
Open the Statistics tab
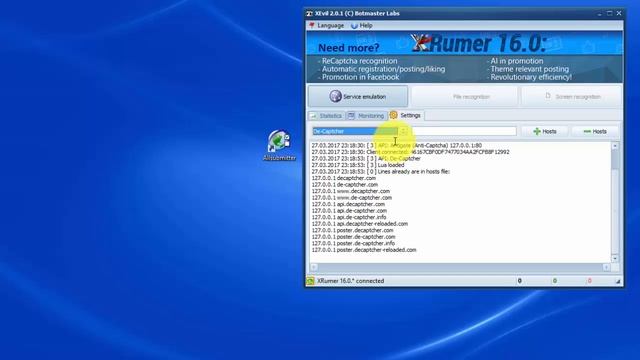point(327,116)
